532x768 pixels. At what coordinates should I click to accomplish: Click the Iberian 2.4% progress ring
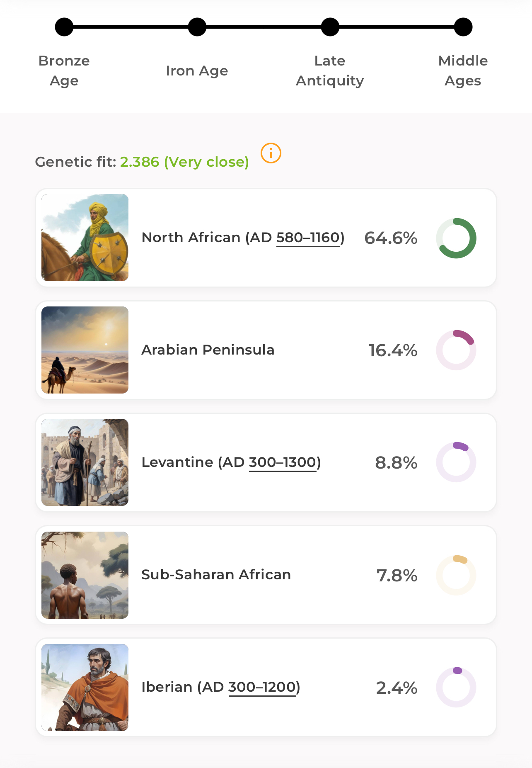coord(456,688)
